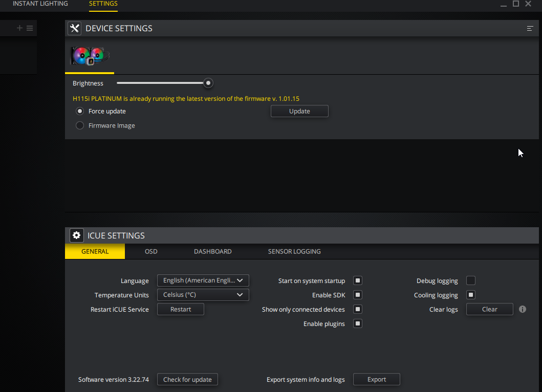Image resolution: width=542 pixels, height=392 pixels.
Task: Open the Device Settings panel menu icon
Action: (530, 28)
